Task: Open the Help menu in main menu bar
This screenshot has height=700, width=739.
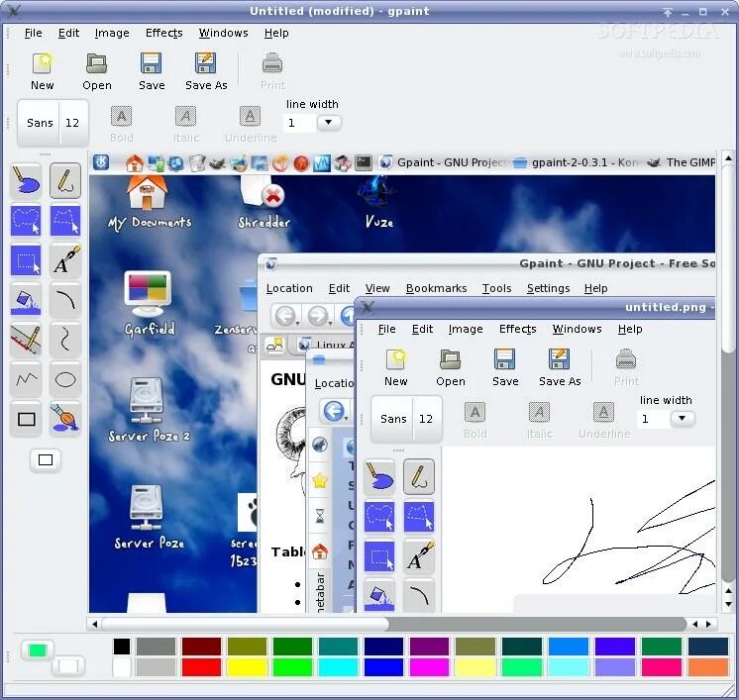Action: 276,33
